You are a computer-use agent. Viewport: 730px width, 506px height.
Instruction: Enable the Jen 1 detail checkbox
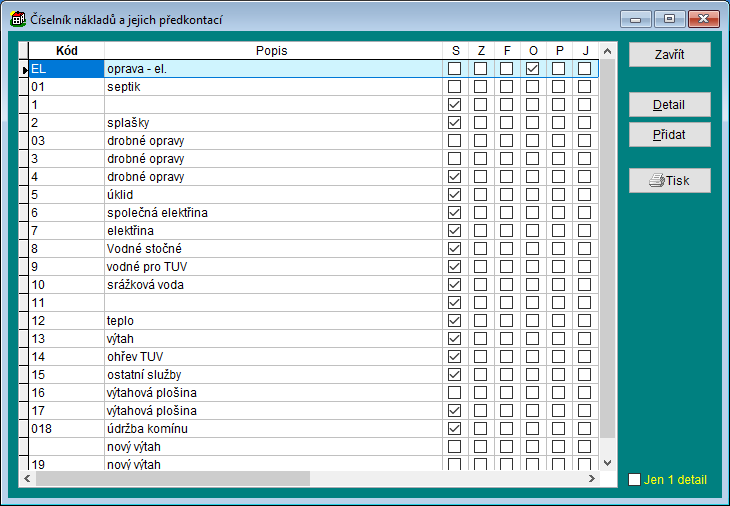pos(634,480)
